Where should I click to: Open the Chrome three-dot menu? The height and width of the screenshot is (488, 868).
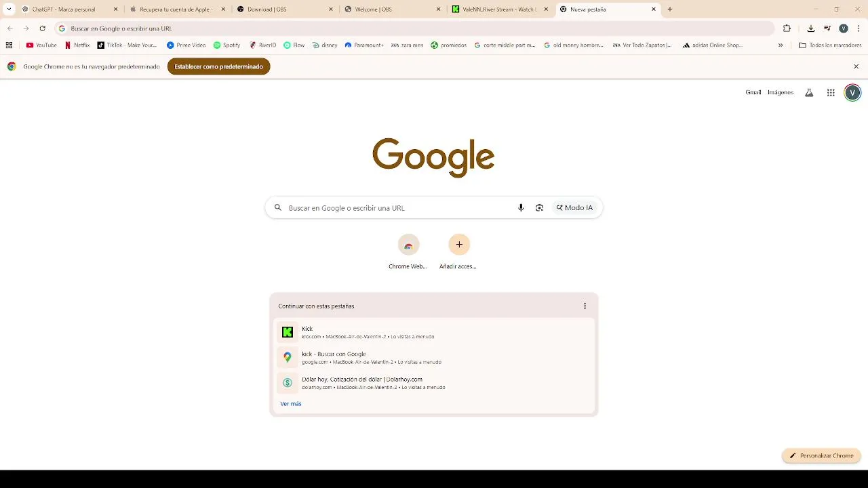coord(859,28)
